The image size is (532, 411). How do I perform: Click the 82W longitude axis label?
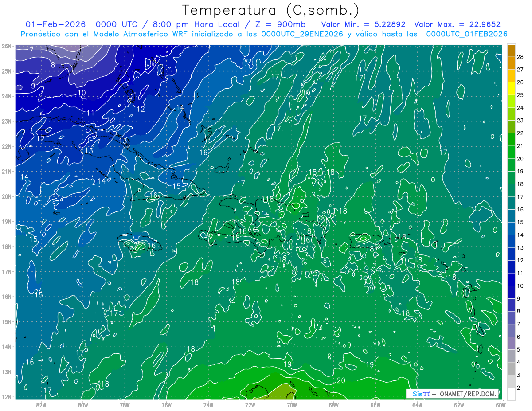[x=41, y=405]
